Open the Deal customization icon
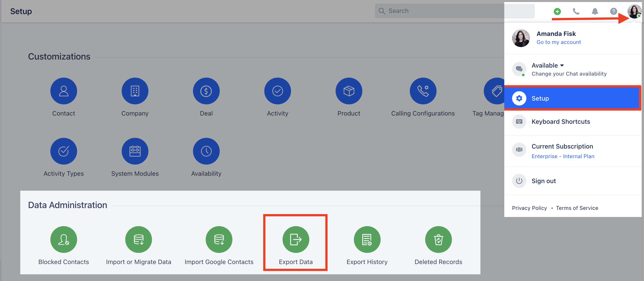The height and width of the screenshot is (281, 644). pyautogui.click(x=206, y=91)
